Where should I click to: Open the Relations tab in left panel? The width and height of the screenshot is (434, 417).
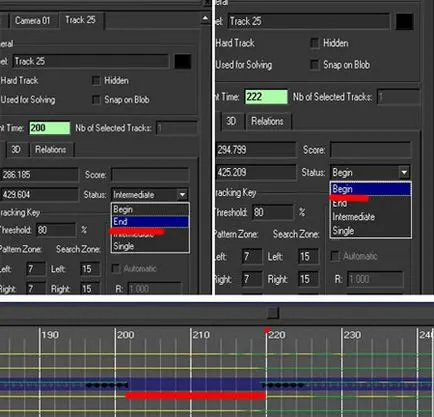[x=51, y=150]
